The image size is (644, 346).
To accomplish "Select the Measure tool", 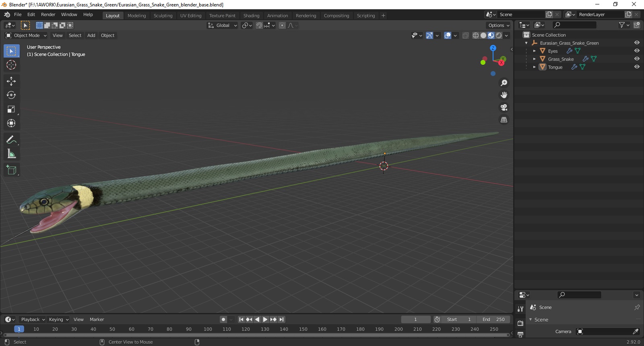I will tap(11, 154).
